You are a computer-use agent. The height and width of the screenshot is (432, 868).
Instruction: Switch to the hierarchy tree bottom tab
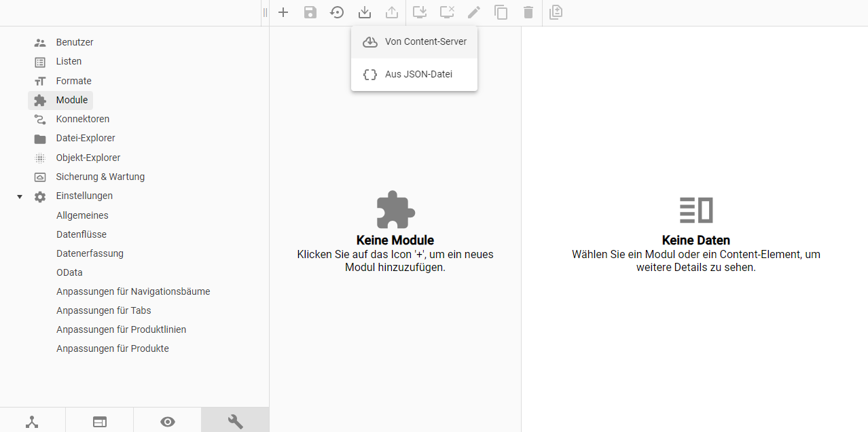tap(32, 422)
